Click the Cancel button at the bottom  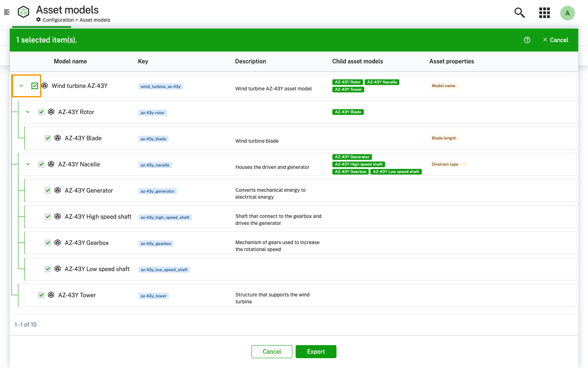click(x=272, y=351)
